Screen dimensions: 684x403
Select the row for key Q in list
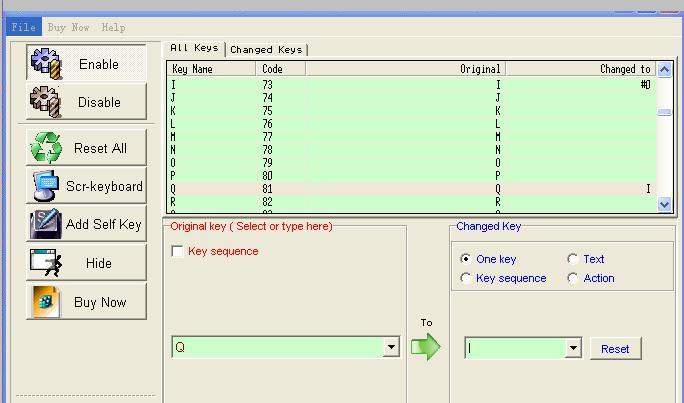[400, 189]
